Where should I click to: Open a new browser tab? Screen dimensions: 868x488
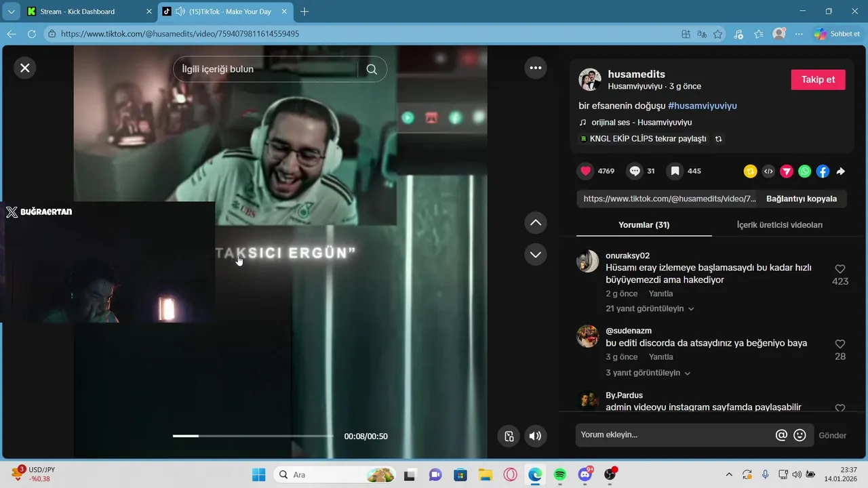click(x=304, y=12)
